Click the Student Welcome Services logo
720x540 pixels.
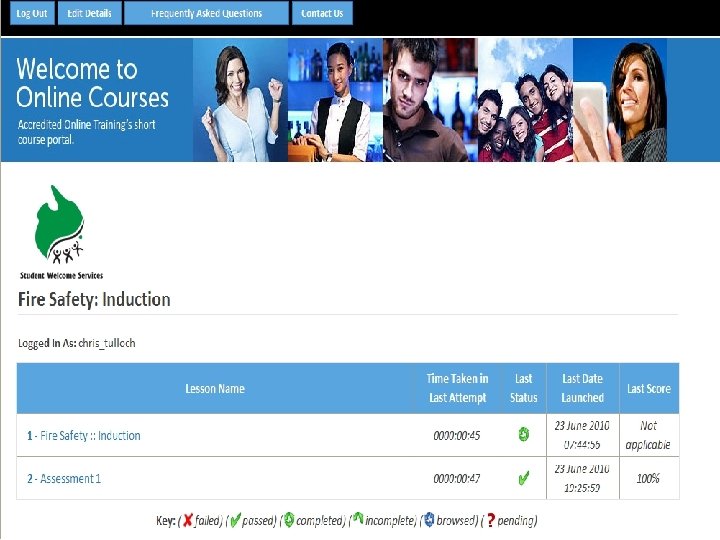(61, 232)
